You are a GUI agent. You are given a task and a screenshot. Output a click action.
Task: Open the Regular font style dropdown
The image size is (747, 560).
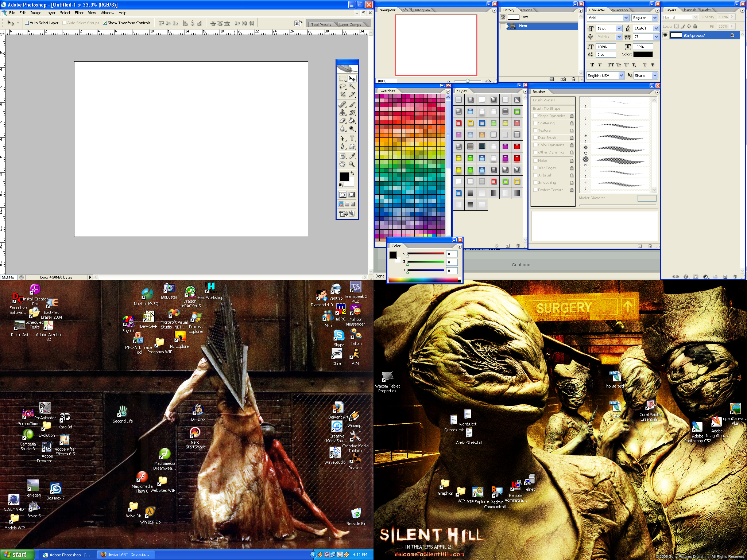tap(655, 17)
